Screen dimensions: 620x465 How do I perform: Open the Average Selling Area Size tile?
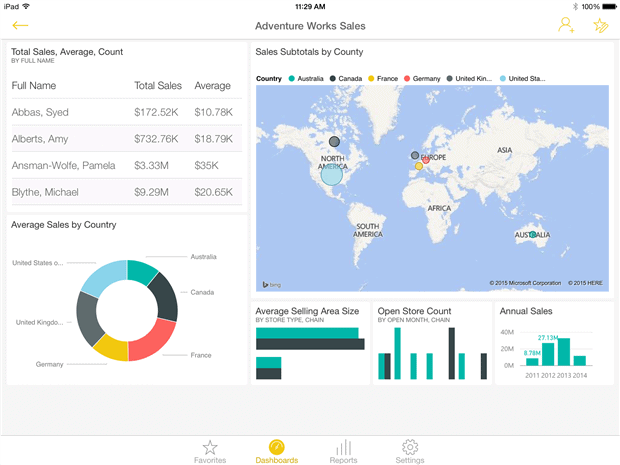point(310,343)
